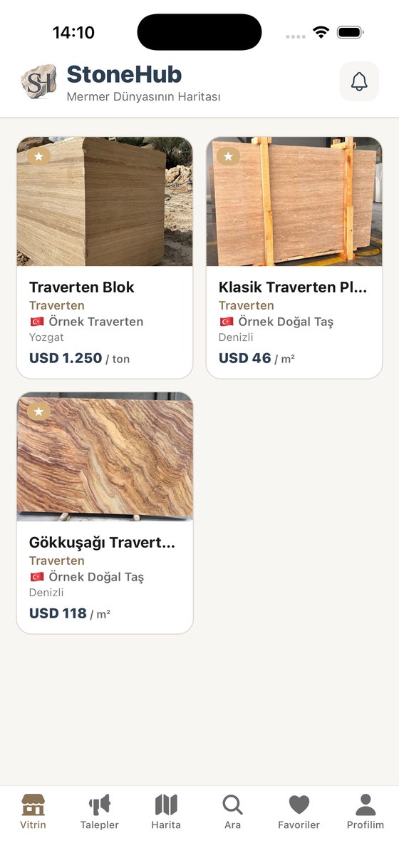Viewport: 399px width, 868px height.
Task: Select Traverten category label on Klasik card
Action: coord(247,305)
